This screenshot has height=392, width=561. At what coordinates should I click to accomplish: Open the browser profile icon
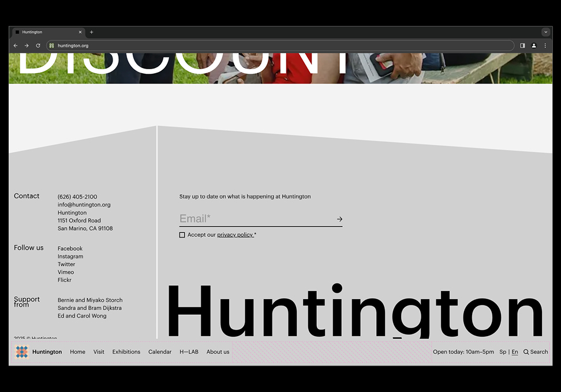534,46
